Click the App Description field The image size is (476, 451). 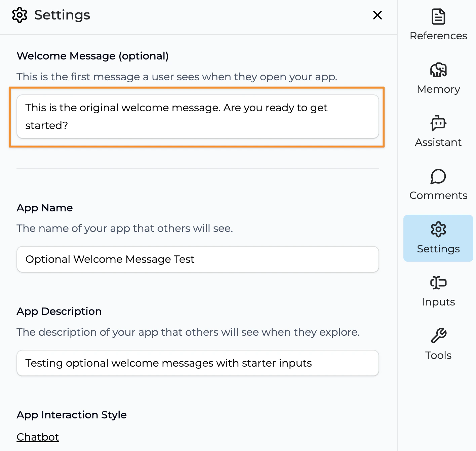[198, 363]
